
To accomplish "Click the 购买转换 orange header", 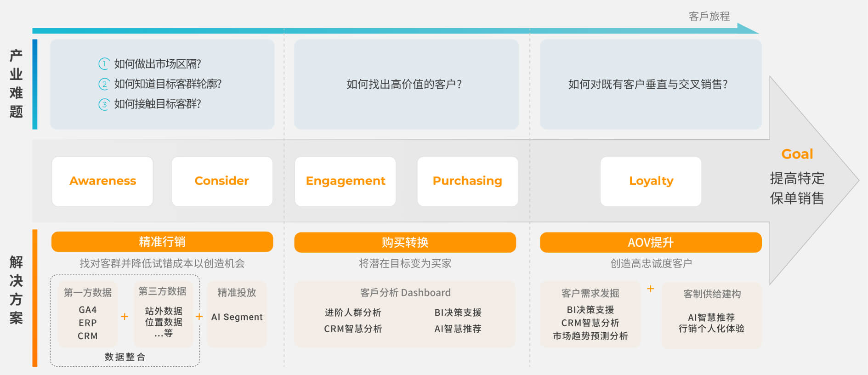I will (x=405, y=242).
